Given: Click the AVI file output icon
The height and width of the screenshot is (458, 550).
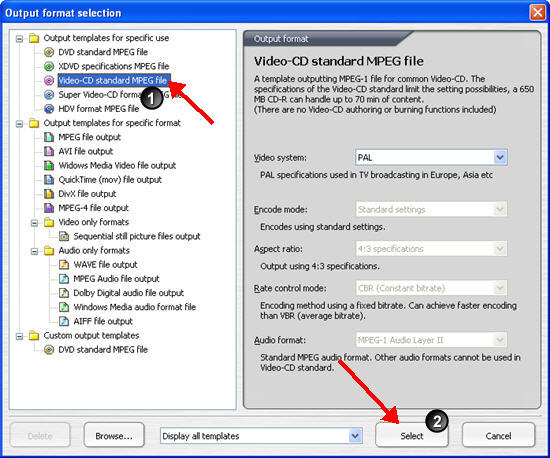Looking at the screenshot, I should coord(49,151).
